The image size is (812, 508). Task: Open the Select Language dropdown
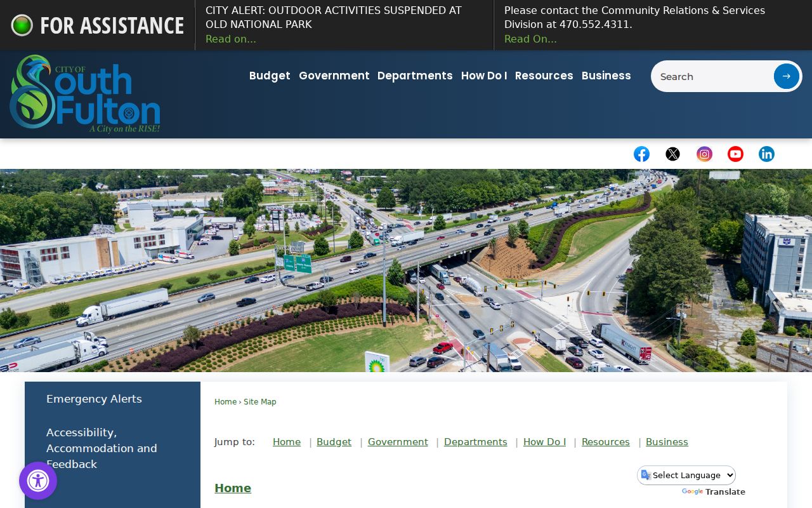(686, 475)
